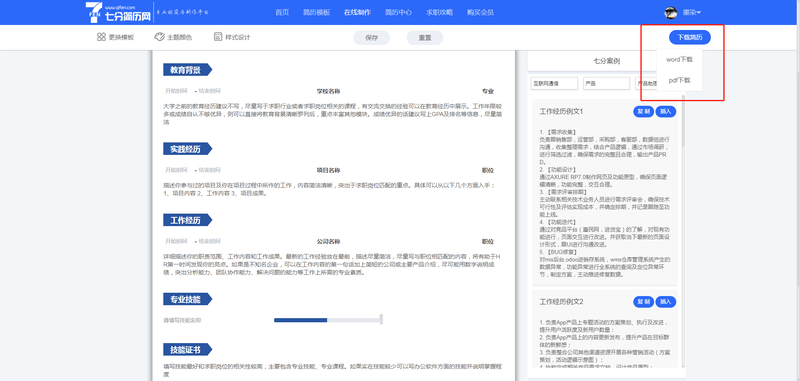Click the 职位 field in 工作经历
This screenshot has width=800, height=381.
[488, 241]
